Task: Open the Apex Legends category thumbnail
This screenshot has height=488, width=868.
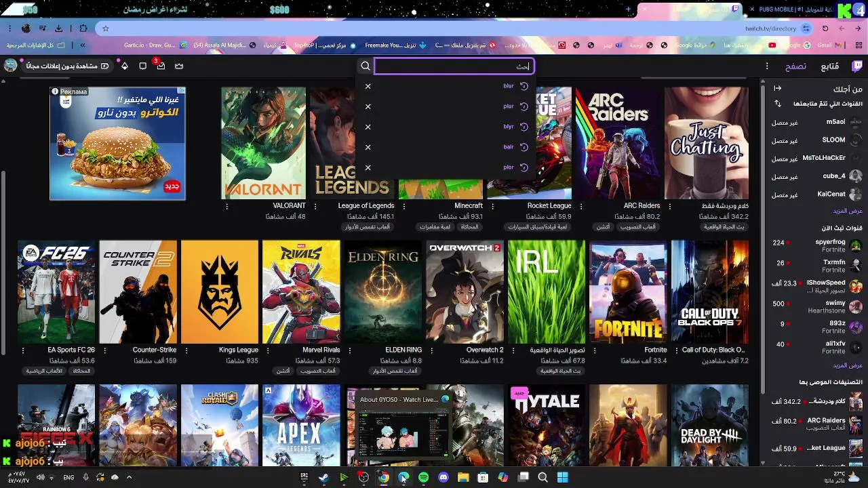Action: 301,425
